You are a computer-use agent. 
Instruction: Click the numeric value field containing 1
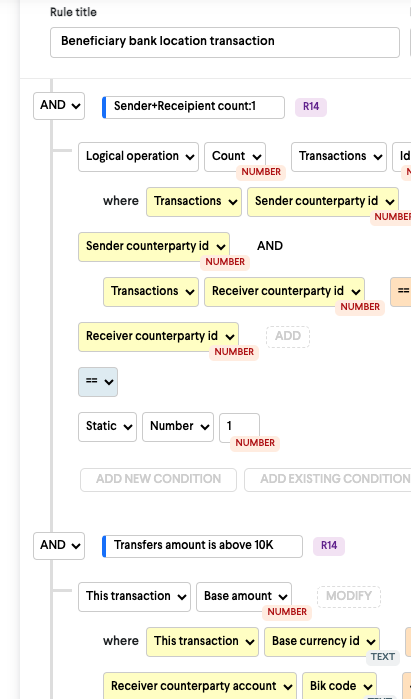click(x=239, y=427)
